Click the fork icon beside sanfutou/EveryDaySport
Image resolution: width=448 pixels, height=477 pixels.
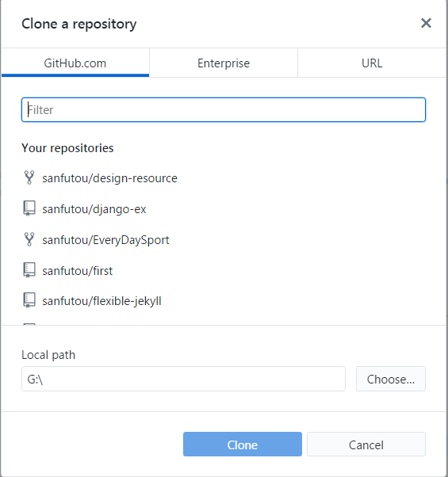click(29, 239)
